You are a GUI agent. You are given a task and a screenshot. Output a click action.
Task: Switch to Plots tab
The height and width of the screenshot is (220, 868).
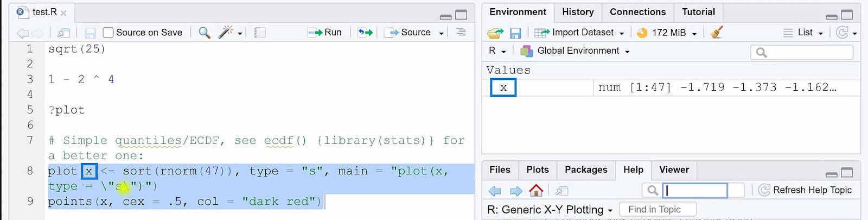coord(538,170)
